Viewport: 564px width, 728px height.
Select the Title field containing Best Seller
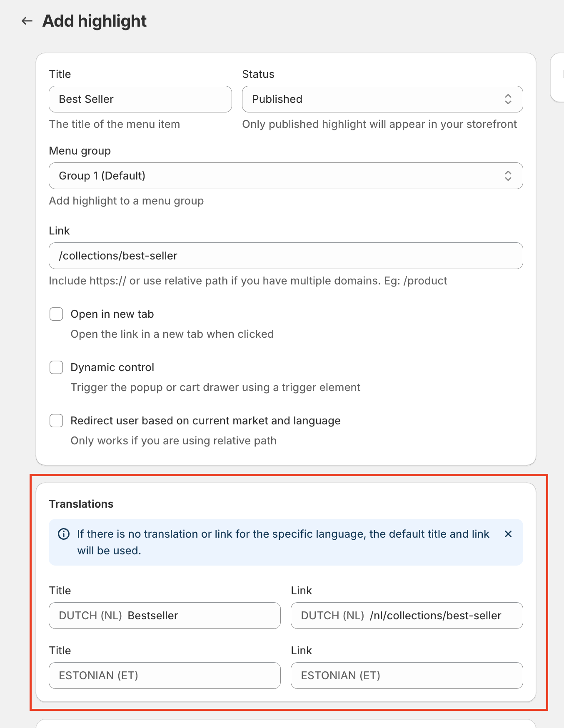[140, 99]
